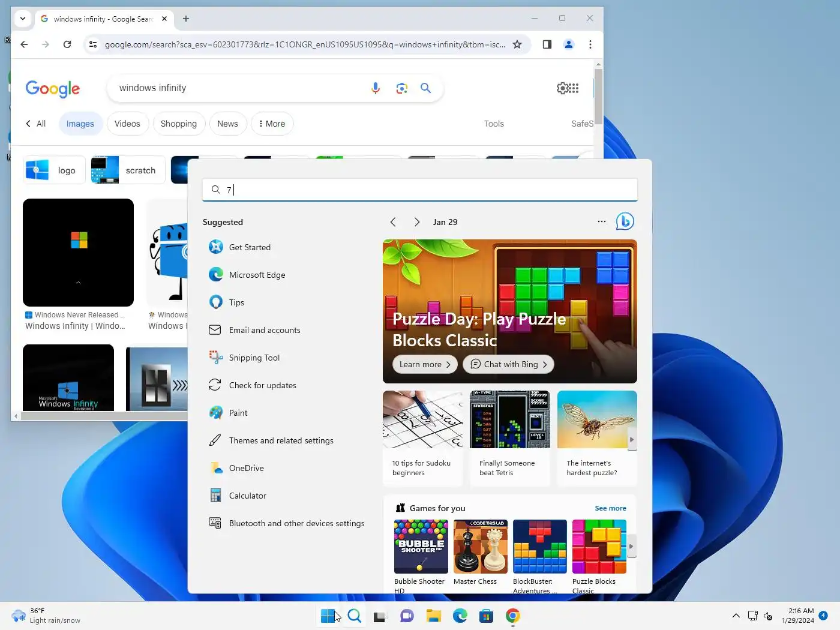Open Microsoft Edge from the taskbar
Viewport: 840px width, 630px height.
coord(460,616)
